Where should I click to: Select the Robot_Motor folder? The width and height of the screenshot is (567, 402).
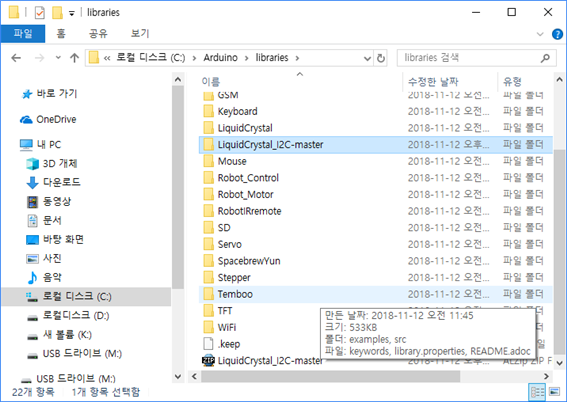[x=246, y=194]
